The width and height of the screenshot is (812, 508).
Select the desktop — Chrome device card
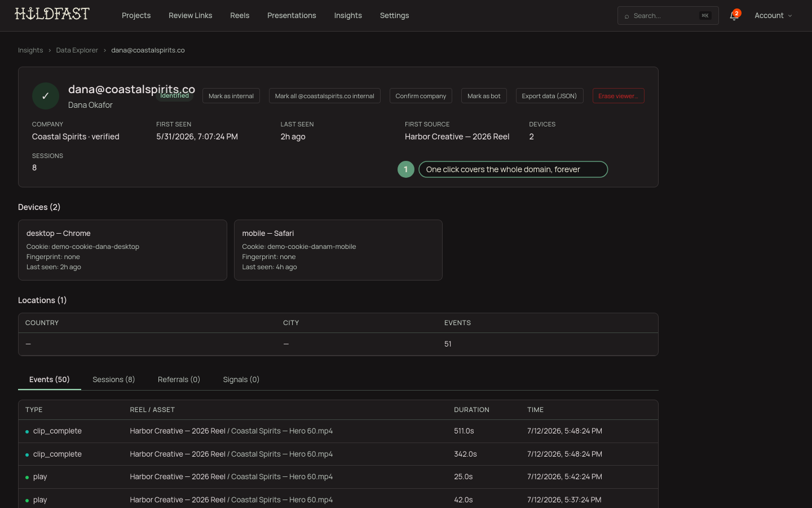[122, 250]
